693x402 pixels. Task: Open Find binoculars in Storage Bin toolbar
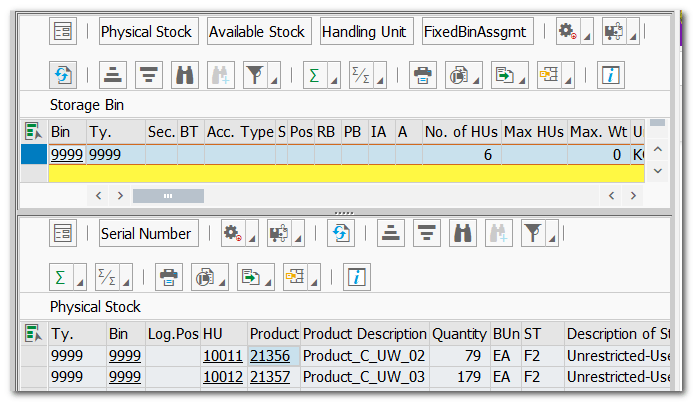pyautogui.click(x=185, y=75)
